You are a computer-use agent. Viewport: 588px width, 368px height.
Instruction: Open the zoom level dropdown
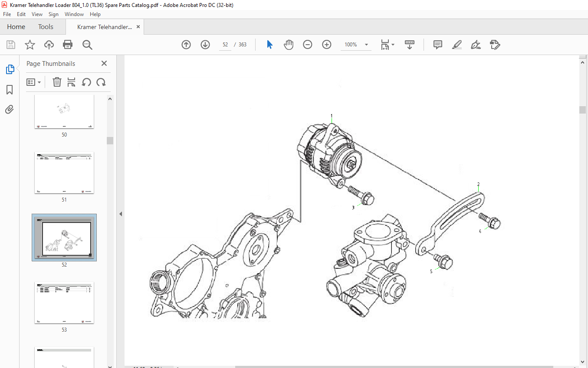[x=366, y=45]
